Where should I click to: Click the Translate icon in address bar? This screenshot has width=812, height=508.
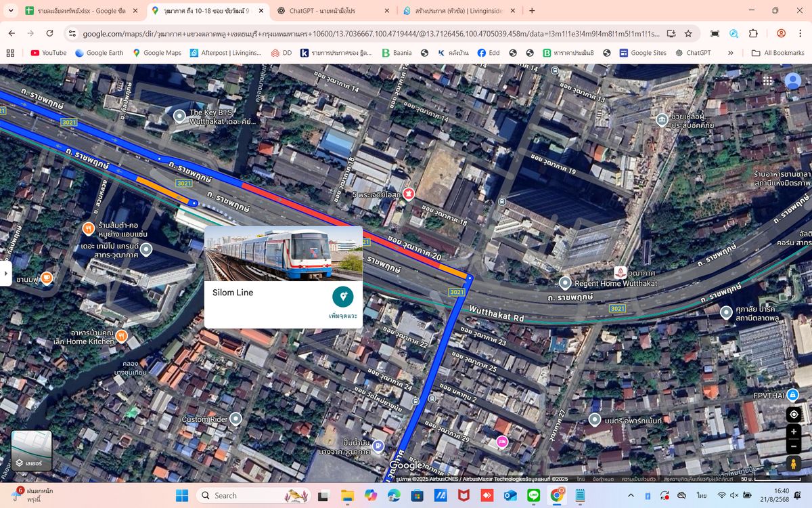pos(734,33)
